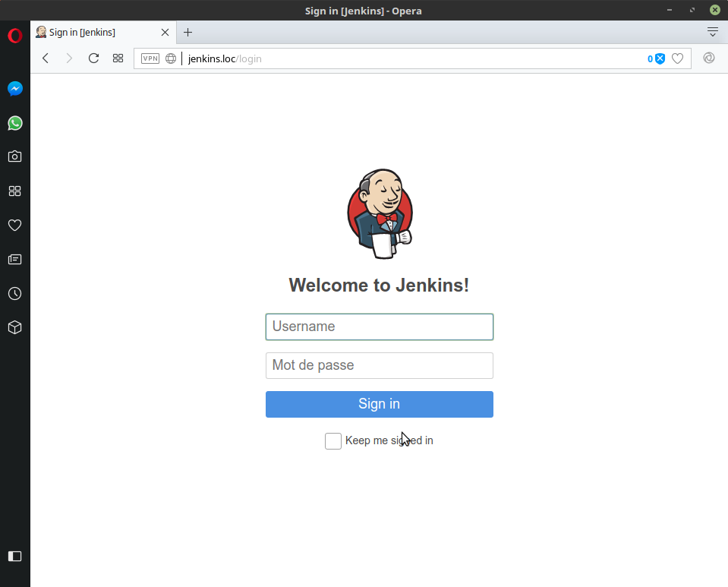
Task: Open History clock icon in sidebar
Action: click(15, 294)
